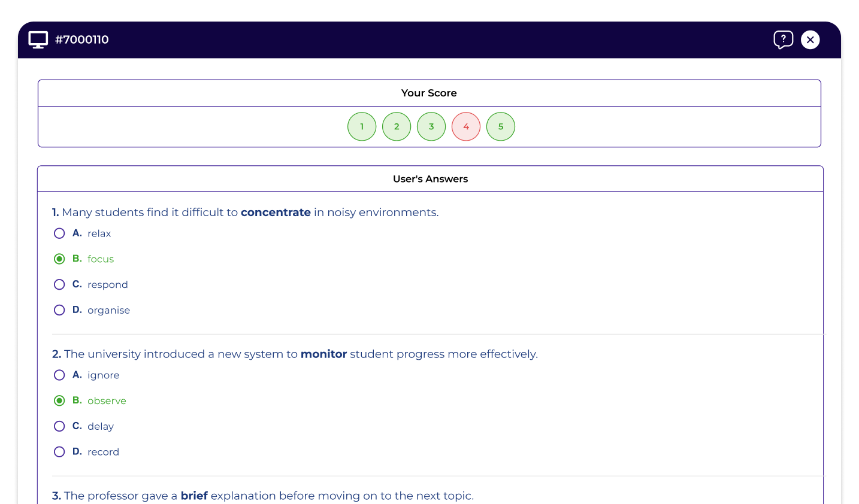Image resolution: width=859 pixels, height=504 pixels.
Task: Click the answer text 'respond'
Action: coord(107,285)
